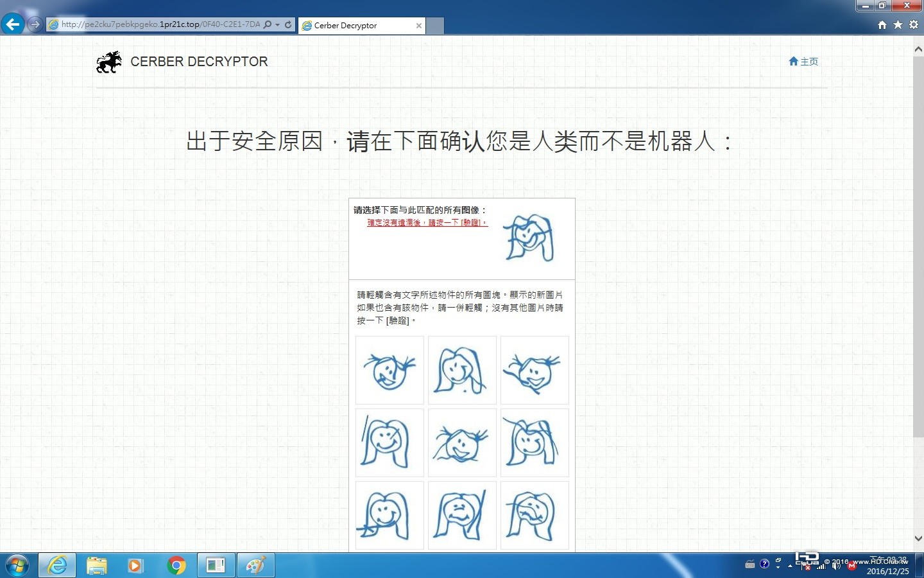This screenshot has height=578, width=924.
Task: Select the bottom-left smiling face image
Action: (x=389, y=515)
